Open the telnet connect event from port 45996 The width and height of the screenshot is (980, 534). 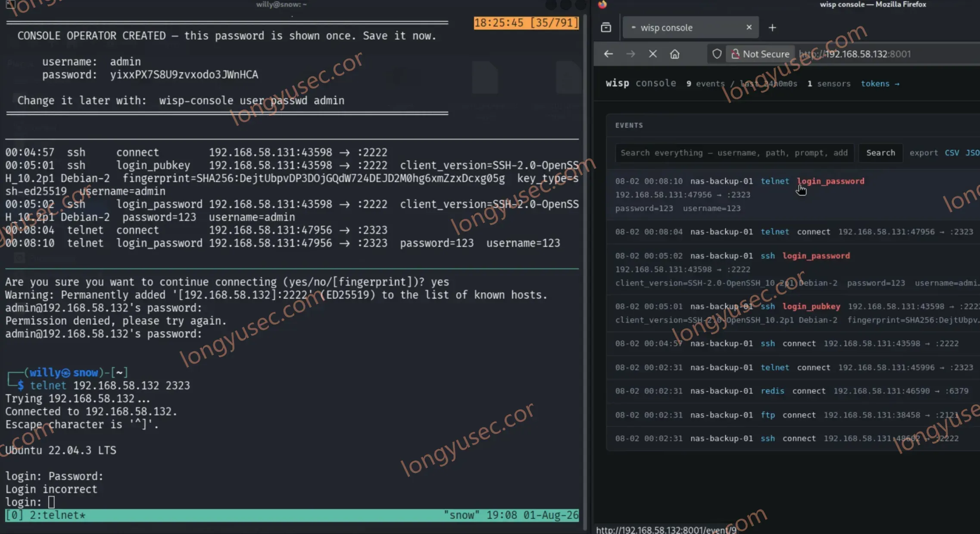point(793,368)
